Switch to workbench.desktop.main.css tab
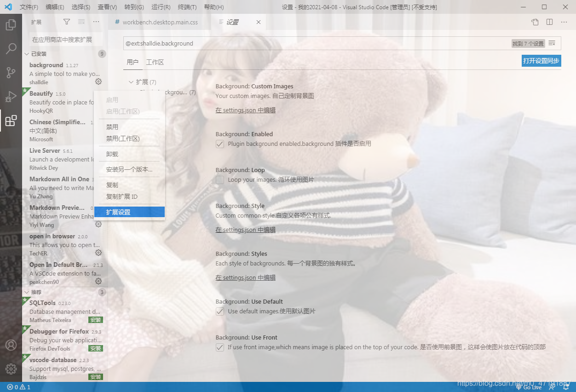This screenshot has width=576, height=392. 160,22
